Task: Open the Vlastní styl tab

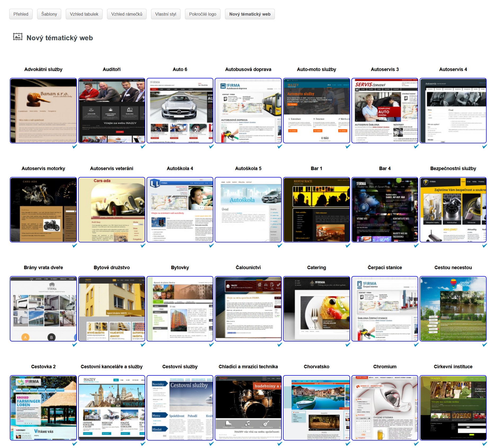Action: coord(166,14)
